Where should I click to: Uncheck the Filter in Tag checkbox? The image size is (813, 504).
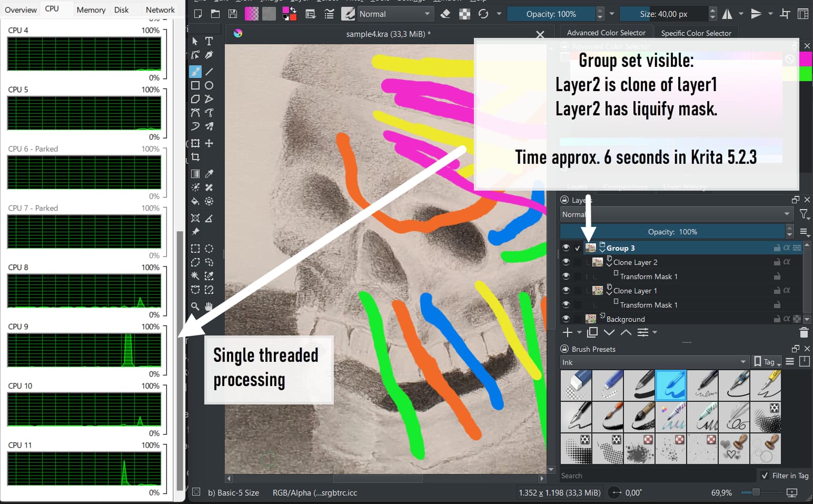point(765,476)
